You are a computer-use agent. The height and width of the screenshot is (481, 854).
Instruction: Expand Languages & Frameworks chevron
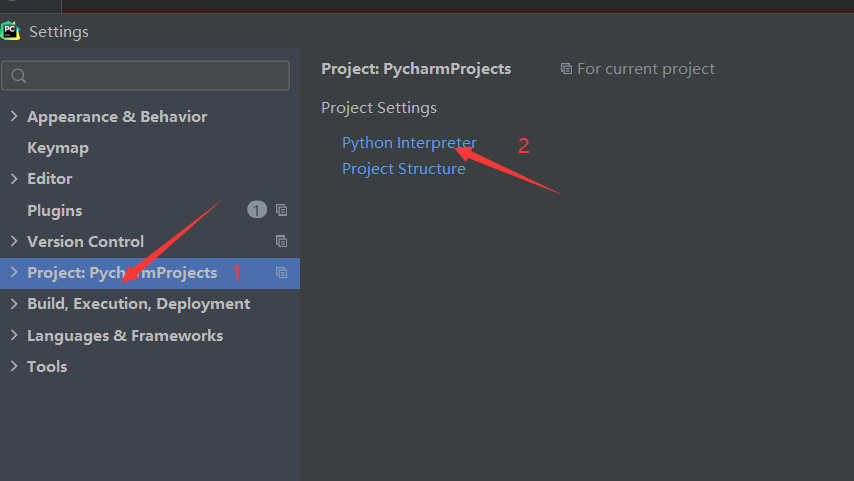tap(14, 335)
